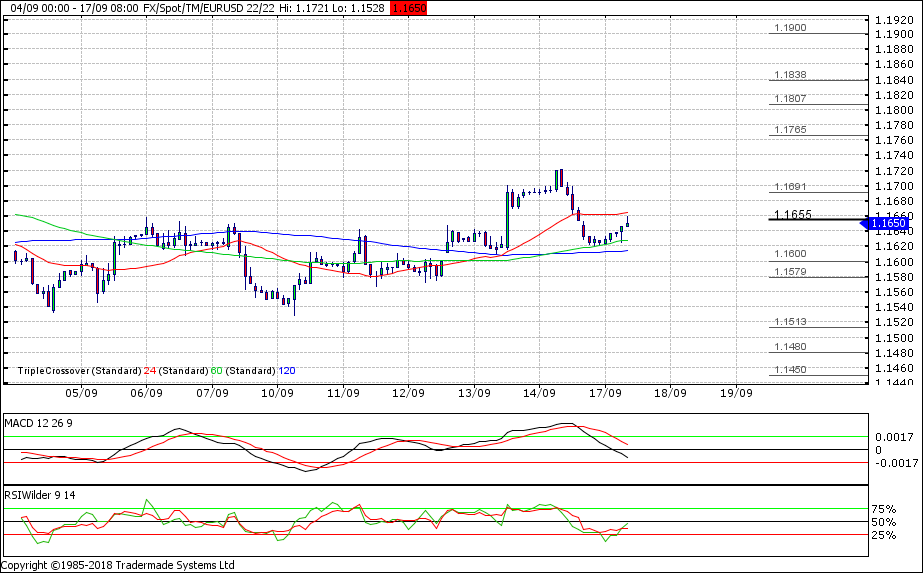Click the blue 120 moving average period
Screen dimensions: 923x573
coord(287,371)
